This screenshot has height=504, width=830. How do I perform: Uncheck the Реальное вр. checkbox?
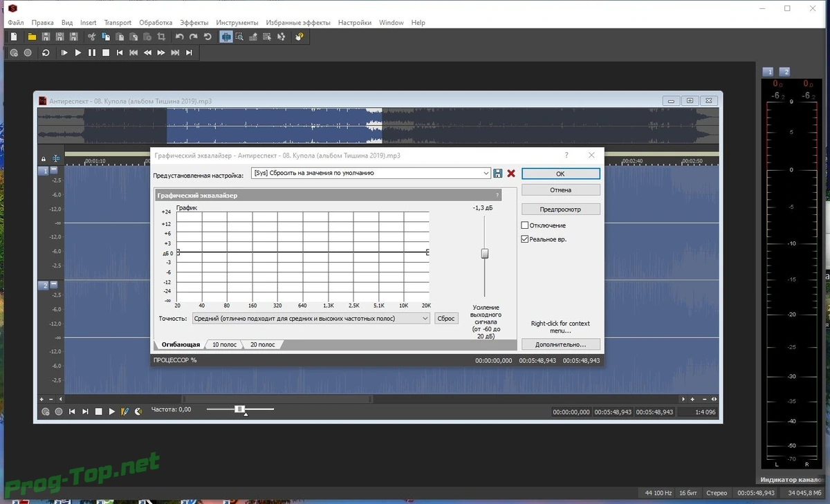click(525, 239)
